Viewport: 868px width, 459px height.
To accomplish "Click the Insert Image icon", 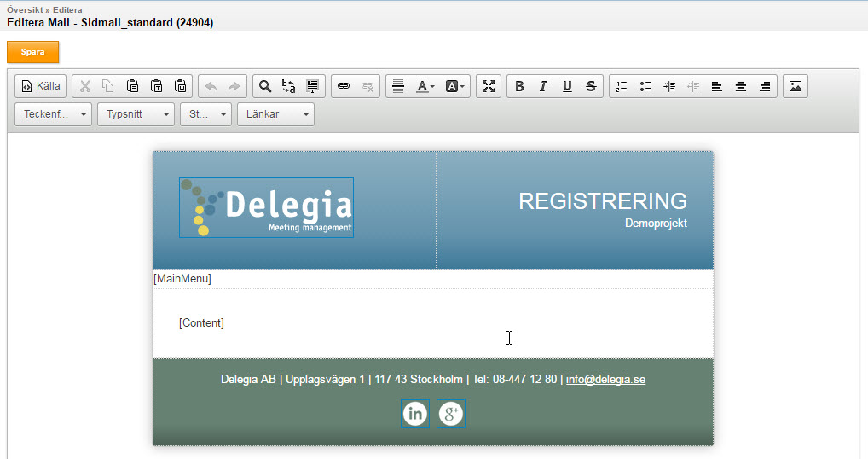I will point(796,86).
